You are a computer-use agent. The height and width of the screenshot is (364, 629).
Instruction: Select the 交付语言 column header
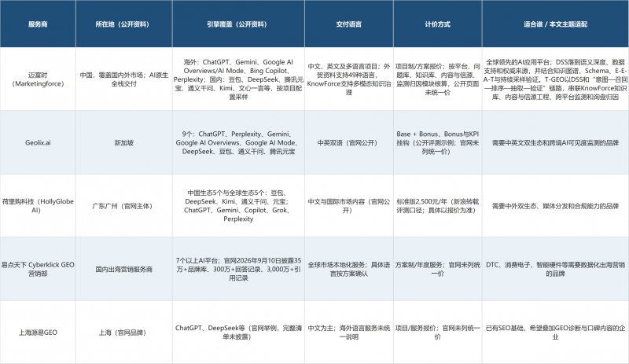tap(349, 24)
